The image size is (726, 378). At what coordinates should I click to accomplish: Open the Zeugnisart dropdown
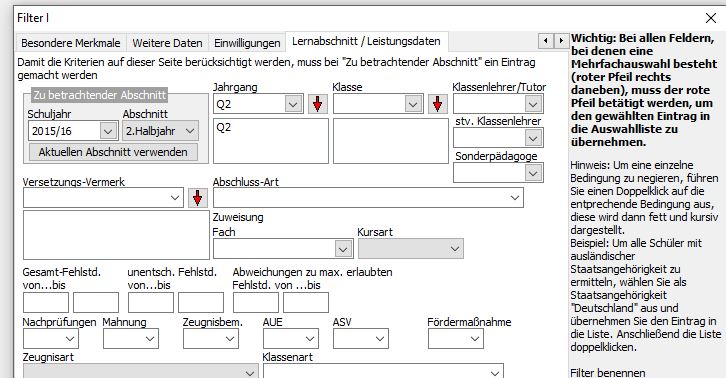tap(141, 372)
